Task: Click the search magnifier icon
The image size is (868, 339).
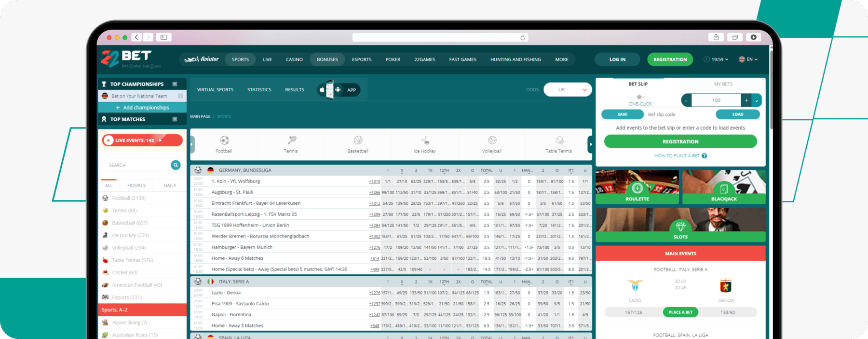Action: pos(176,165)
